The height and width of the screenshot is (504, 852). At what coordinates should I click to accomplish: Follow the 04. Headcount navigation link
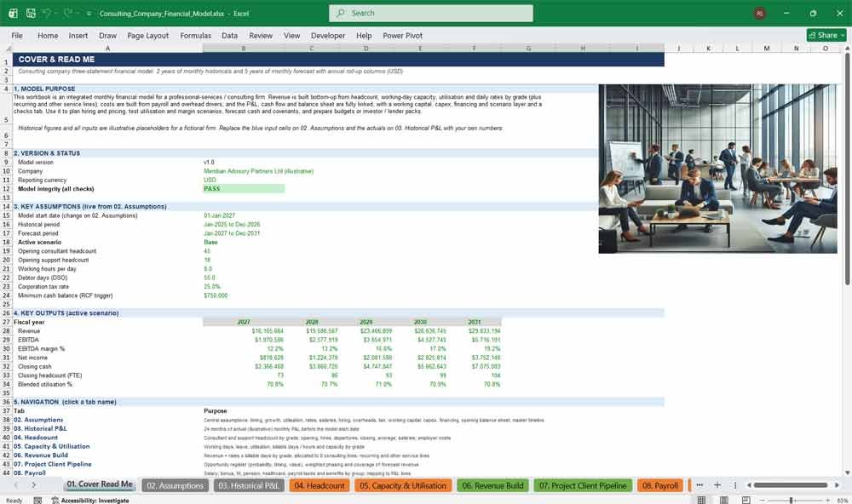[x=35, y=438]
